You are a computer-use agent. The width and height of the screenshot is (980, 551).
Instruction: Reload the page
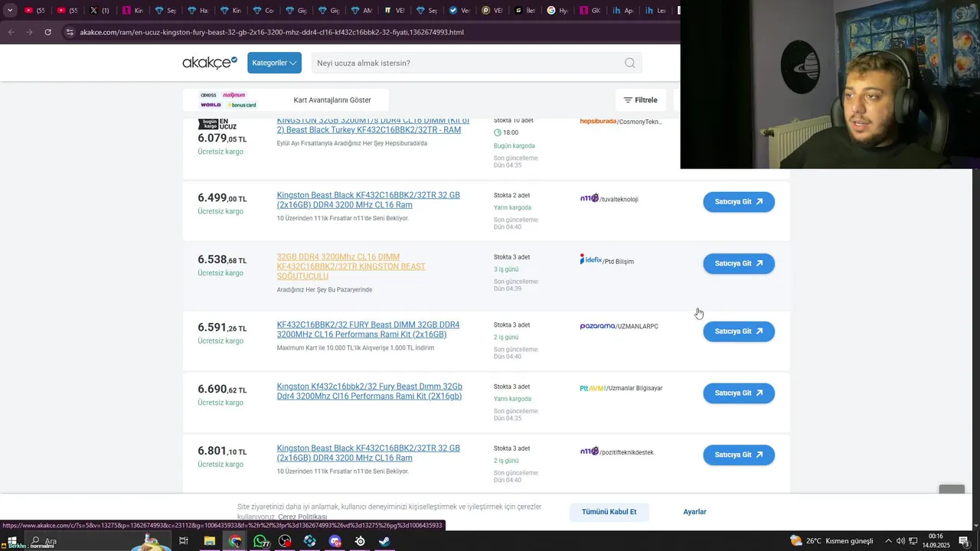(x=47, y=32)
